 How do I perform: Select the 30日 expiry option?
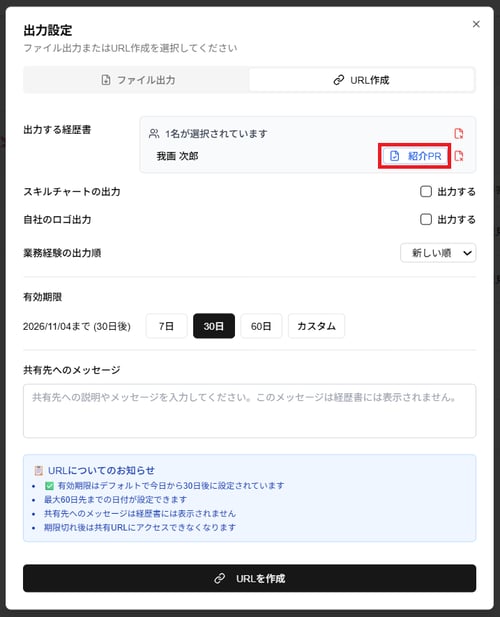point(214,326)
